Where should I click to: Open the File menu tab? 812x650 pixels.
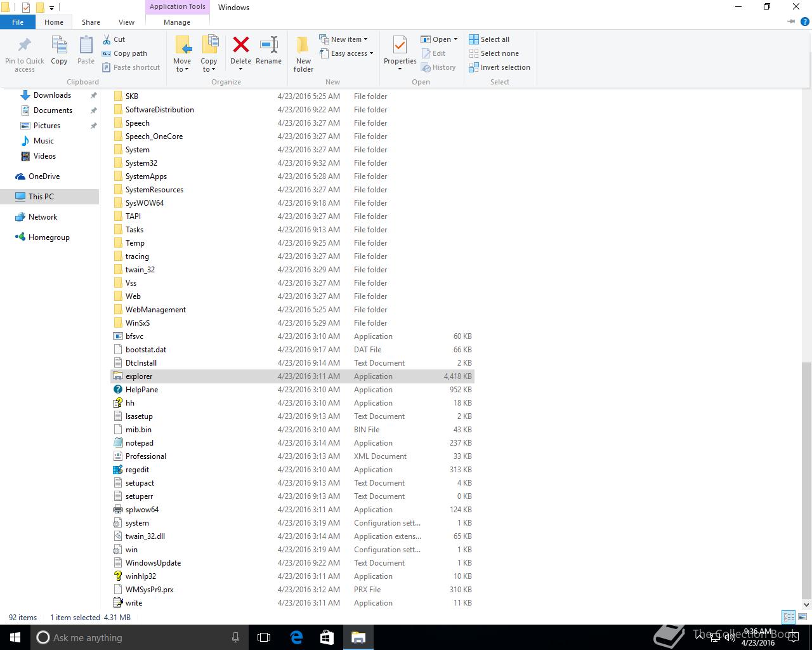(x=18, y=22)
